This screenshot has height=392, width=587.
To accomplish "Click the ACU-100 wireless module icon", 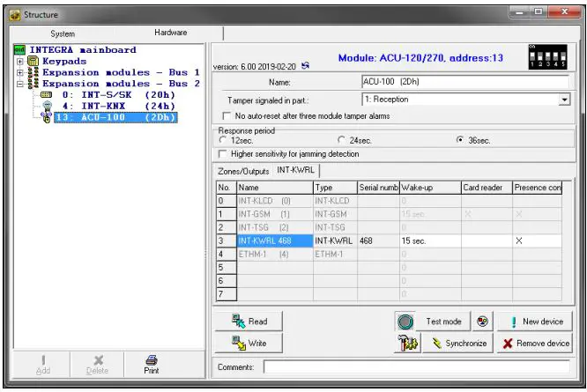I will point(47,117).
